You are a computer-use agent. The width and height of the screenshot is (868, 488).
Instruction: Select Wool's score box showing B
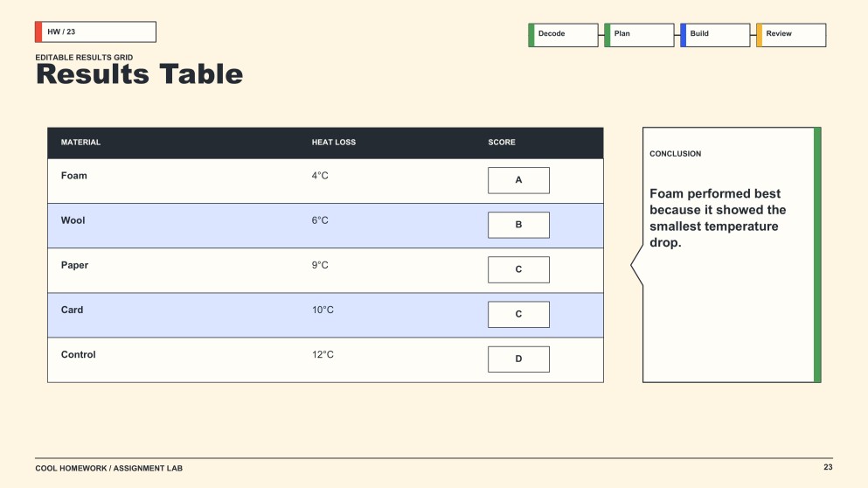click(x=518, y=225)
